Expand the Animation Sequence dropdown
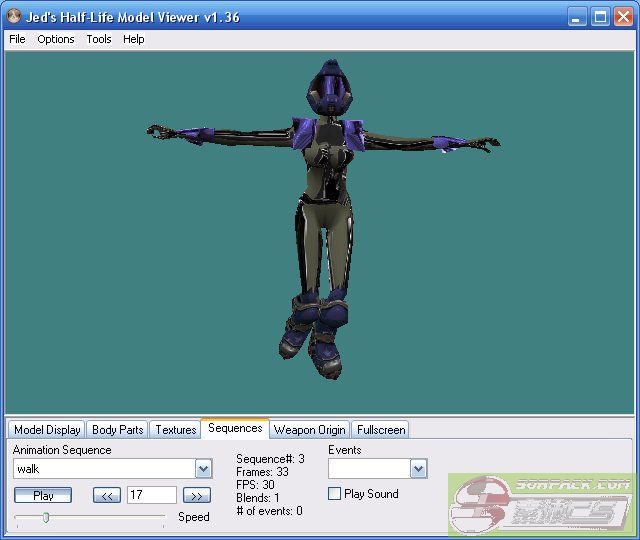 (x=204, y=469)
